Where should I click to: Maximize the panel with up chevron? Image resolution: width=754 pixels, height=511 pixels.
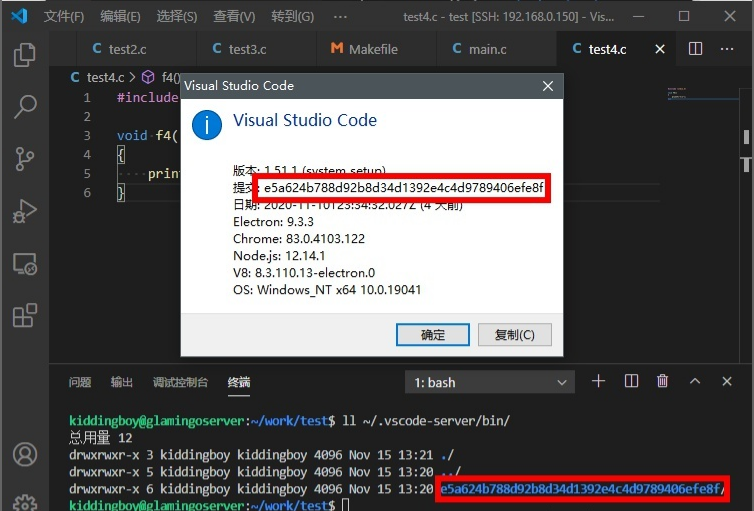694,381
